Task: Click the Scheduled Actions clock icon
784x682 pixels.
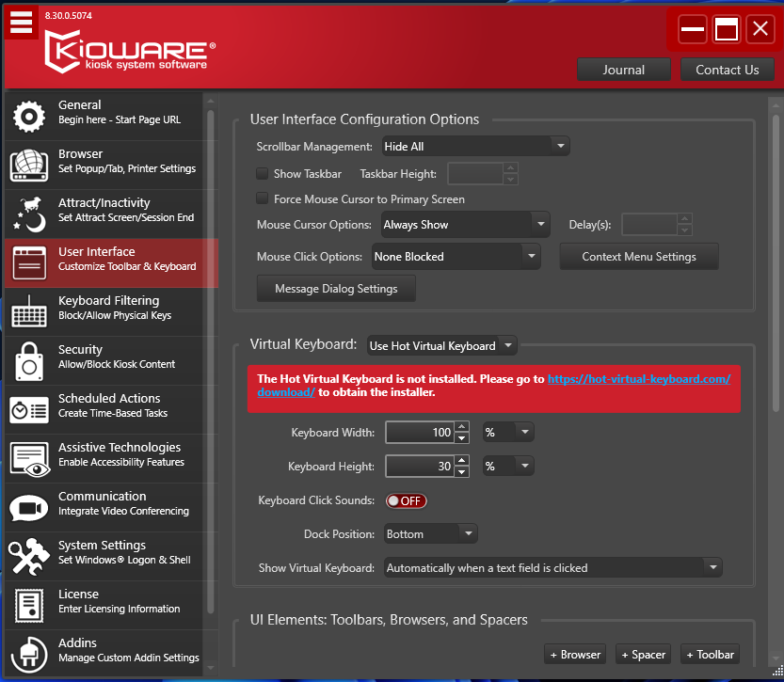Action: pyautogui.click(x=29, y=410)
